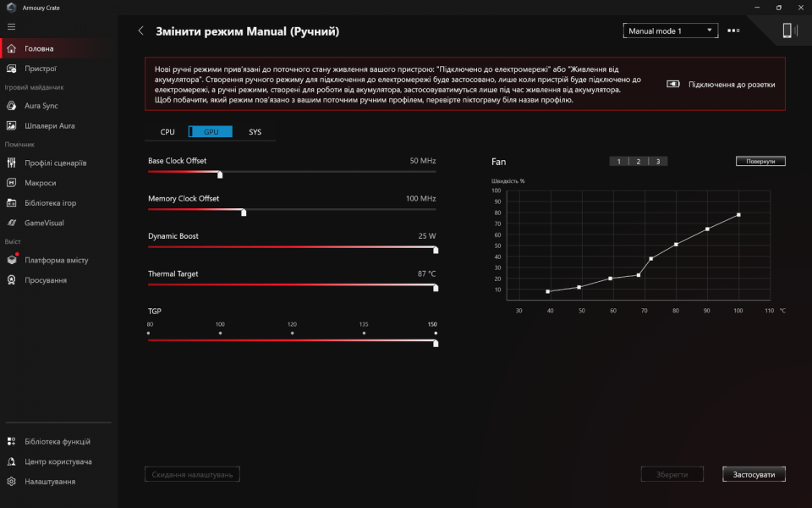Restore down the Armoury Crate window
The image size is (812, 508).
pos(779,8)
